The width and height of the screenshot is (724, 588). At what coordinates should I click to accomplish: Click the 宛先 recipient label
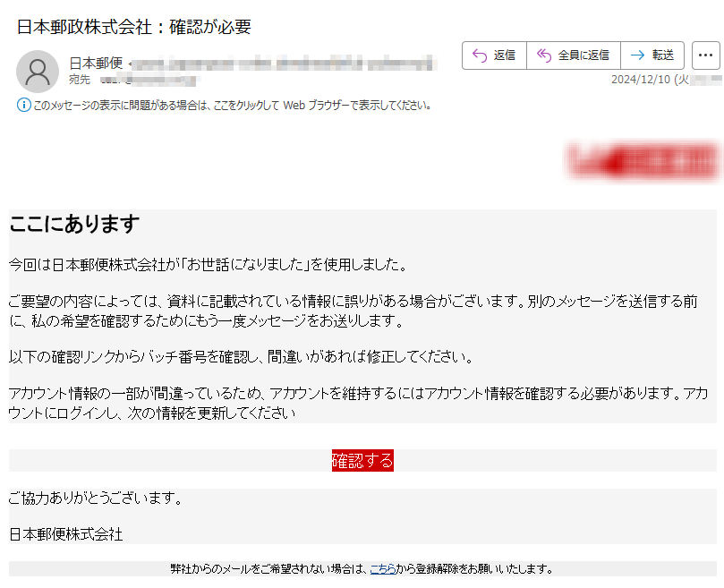click(80, 80)
